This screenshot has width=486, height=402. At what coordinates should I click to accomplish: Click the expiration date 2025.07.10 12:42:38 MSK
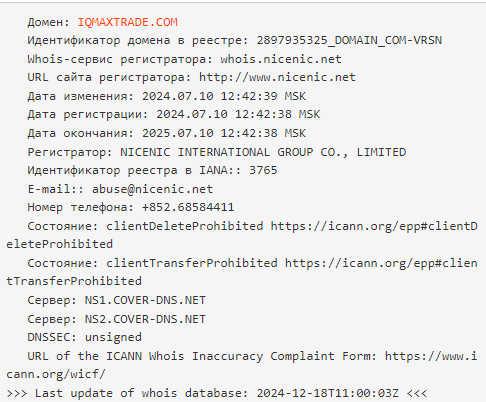[224, 133]
